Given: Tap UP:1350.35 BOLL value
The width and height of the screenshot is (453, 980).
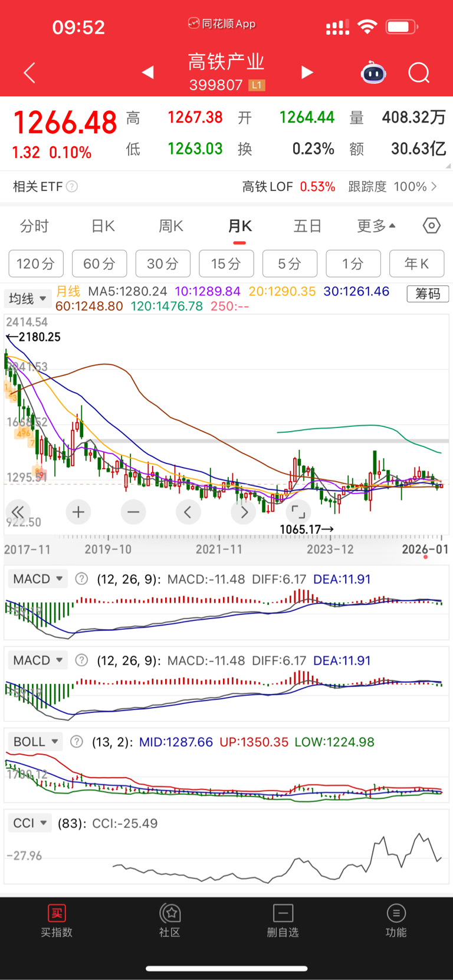Looking at the screenshot, I should 254,742.
